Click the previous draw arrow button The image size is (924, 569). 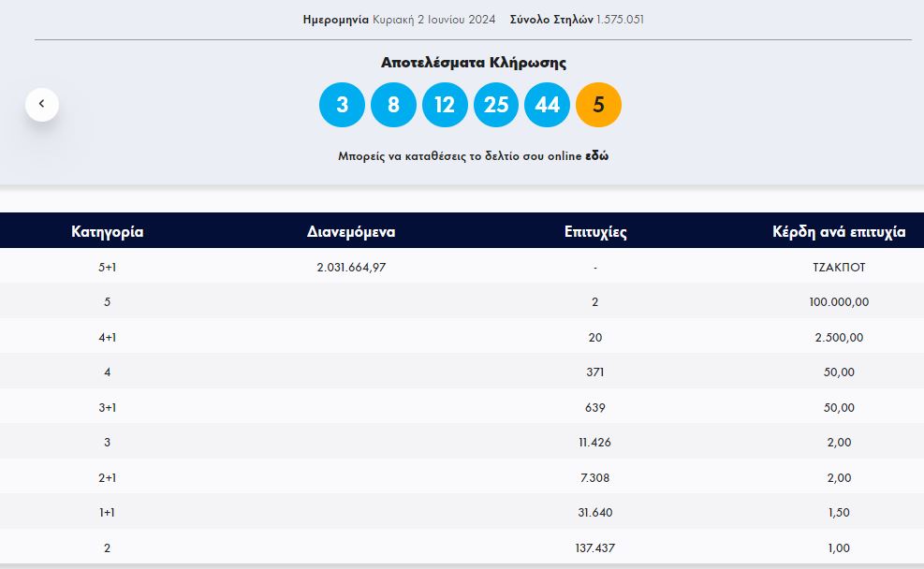[x=42, y=104]
